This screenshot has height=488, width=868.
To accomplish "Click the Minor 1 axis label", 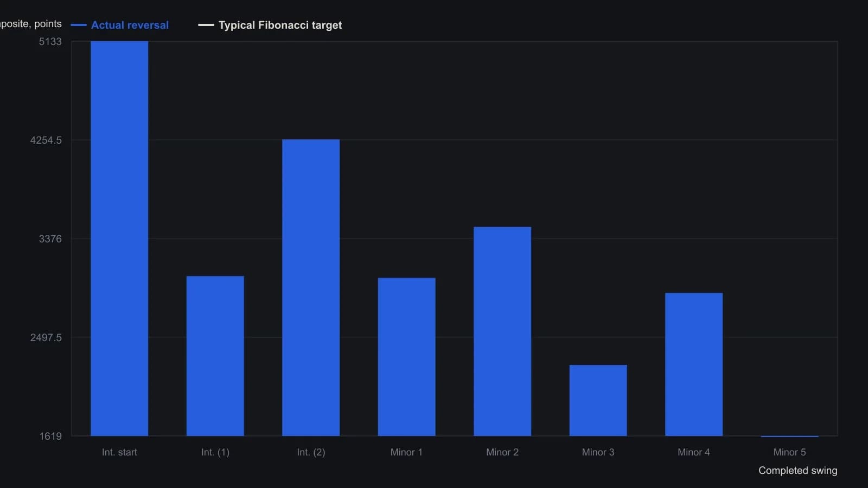I will (x=406, y=452).
